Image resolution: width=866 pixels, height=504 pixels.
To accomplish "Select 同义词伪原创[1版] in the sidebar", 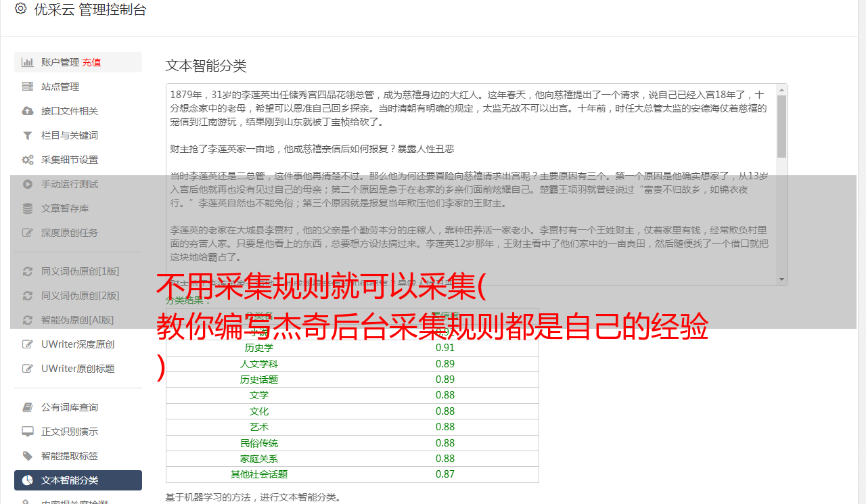I will (78, 271).
